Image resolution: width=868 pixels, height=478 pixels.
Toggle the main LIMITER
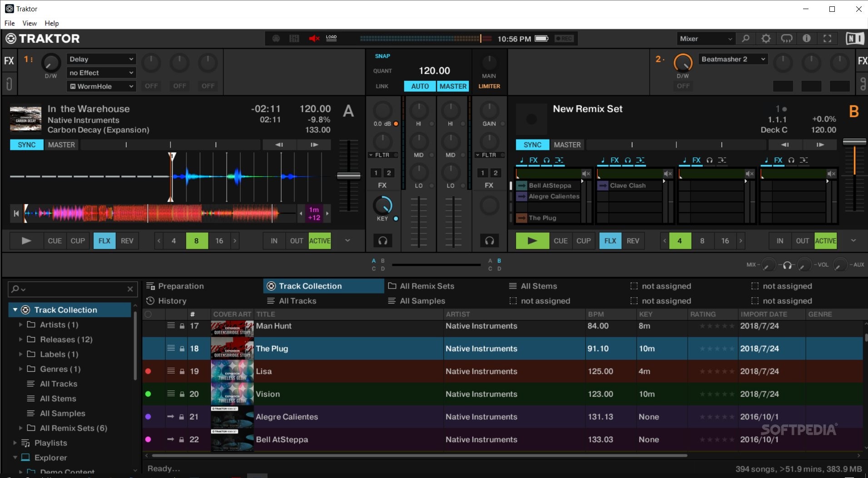[489, 86]
